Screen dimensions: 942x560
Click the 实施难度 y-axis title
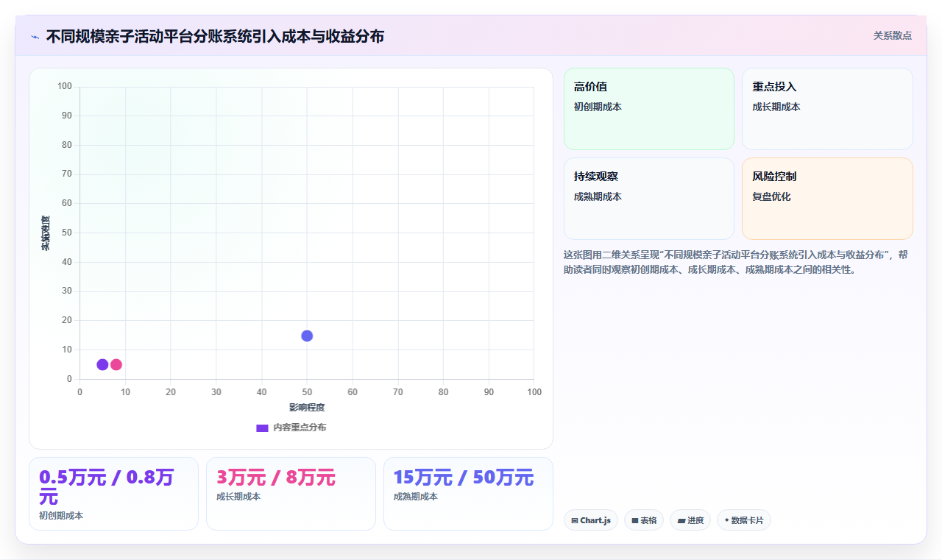pyautogui.click(x=46, y=233)
